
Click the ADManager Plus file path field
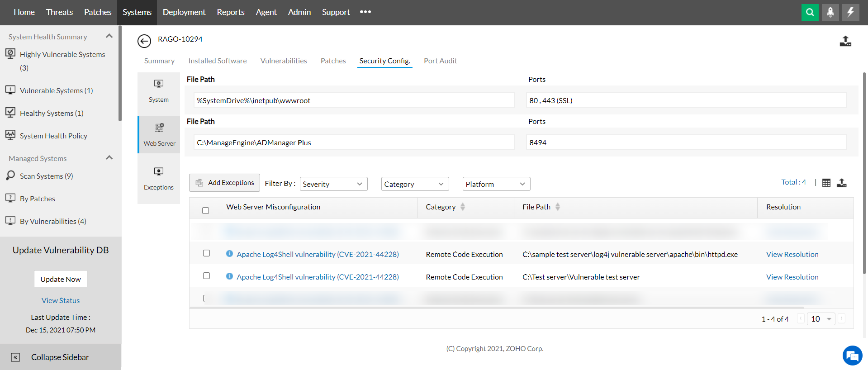(354, 142)
